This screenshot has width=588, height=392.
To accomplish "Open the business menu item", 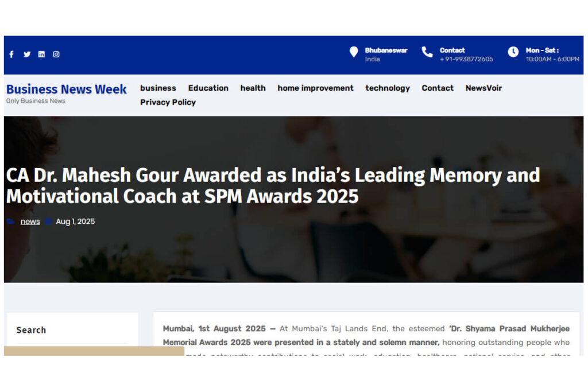I will click(158, 88).
